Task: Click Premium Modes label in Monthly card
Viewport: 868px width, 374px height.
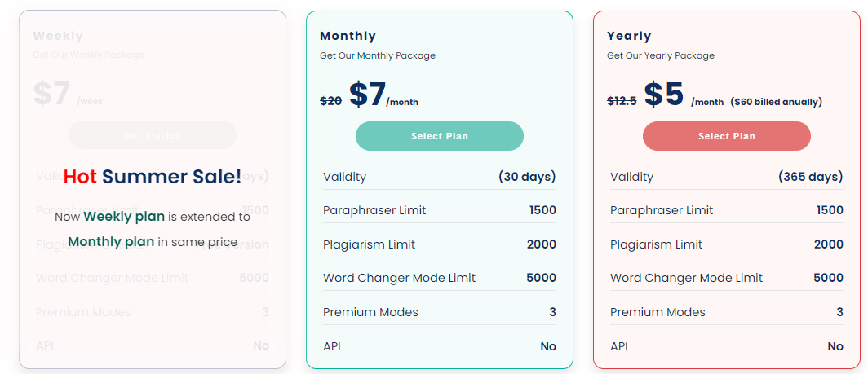Action: pos(370,312)
